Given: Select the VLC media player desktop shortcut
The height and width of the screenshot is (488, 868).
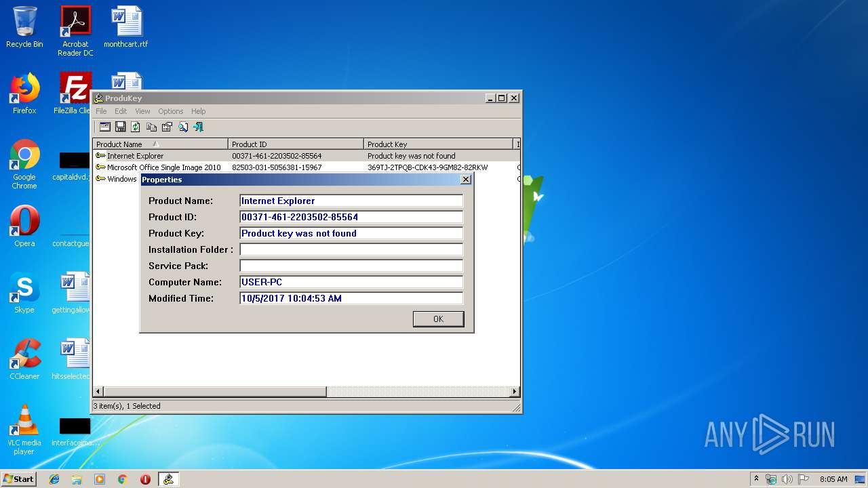Looking at the screenshot, I should (x=24, y=430).
